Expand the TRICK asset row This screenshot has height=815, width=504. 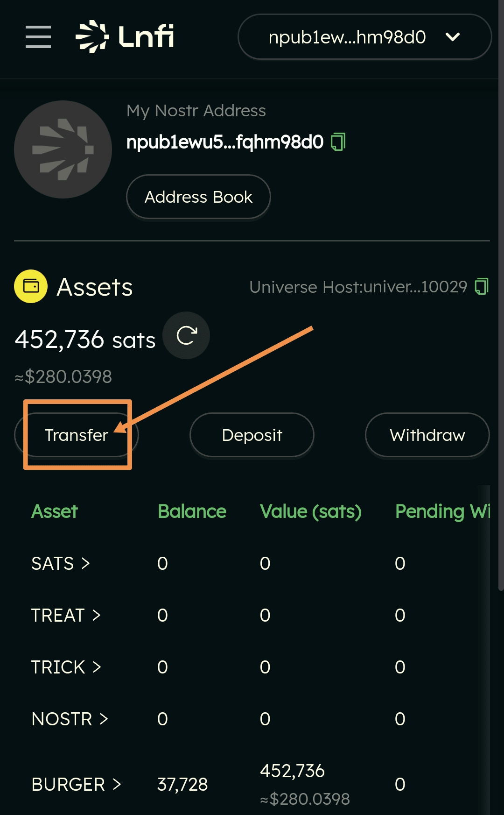click(x=66, y=667)
